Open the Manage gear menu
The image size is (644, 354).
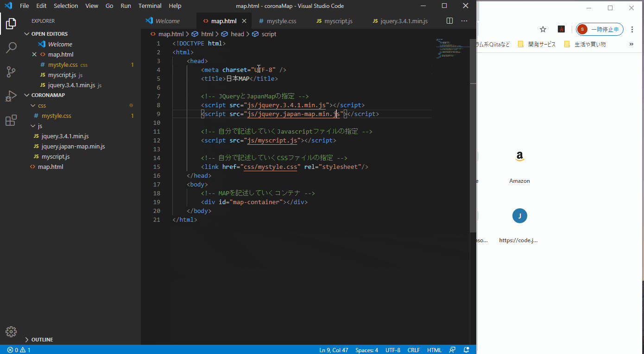11,332
